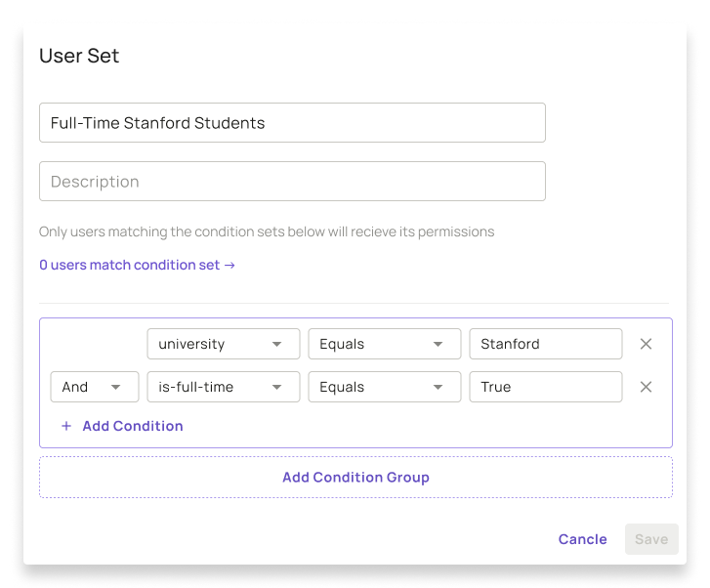Click the Save button
The height and width of the screenshot is (588, 710).
click(x=651, y=539)
